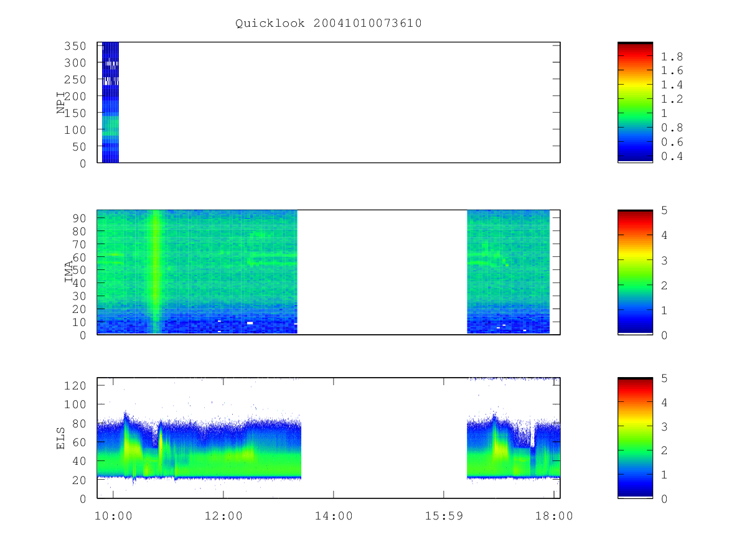
Task: Click the ELS spectrogram segment before 14:00
Action: [x=199, y=445]
